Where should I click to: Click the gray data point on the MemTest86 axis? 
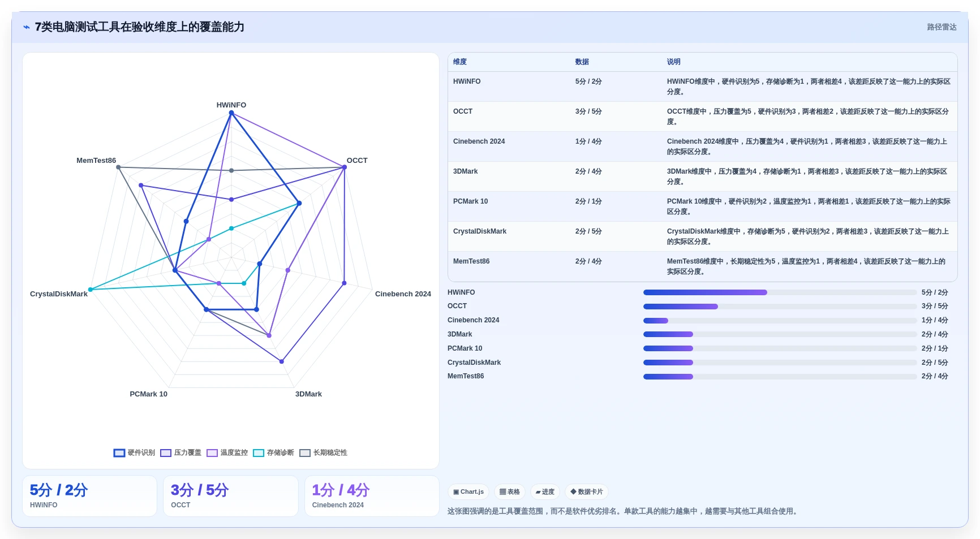[x=118, y=167]
